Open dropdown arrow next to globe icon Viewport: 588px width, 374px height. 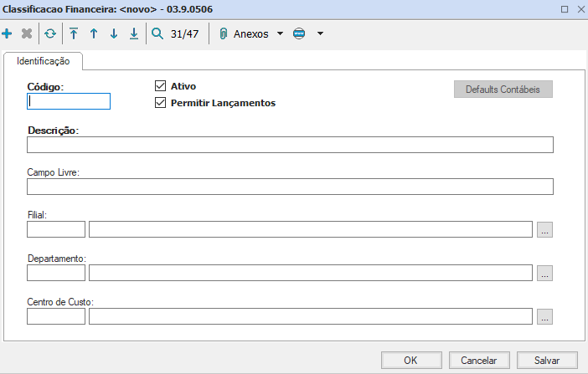point(320,34)
